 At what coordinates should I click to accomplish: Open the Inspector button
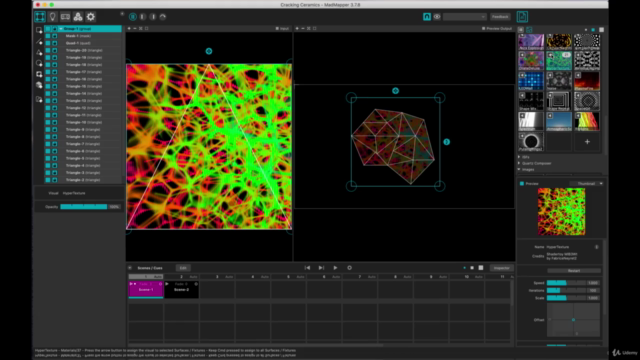502,268
